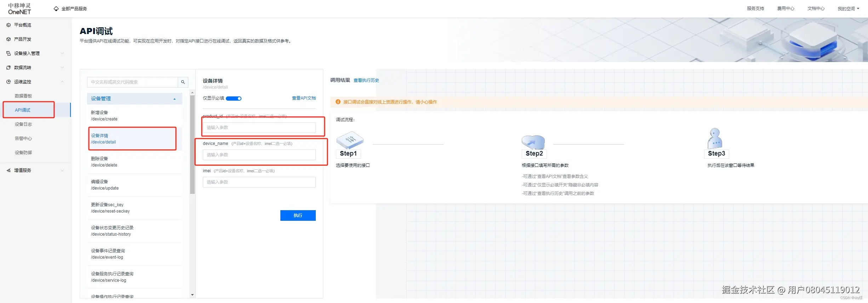Screen dimensions: 868x303
Task: Click the product_id input field
Action: click(259, 128)
